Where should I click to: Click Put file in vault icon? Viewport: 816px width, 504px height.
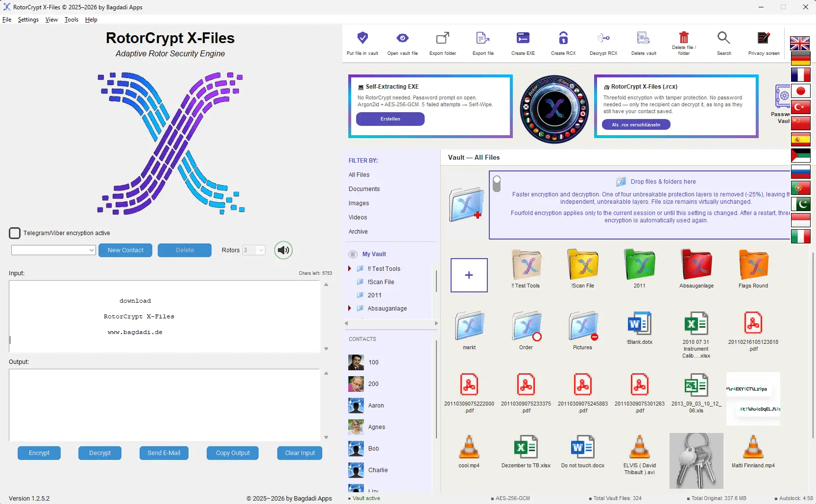[x=362, y=38]
